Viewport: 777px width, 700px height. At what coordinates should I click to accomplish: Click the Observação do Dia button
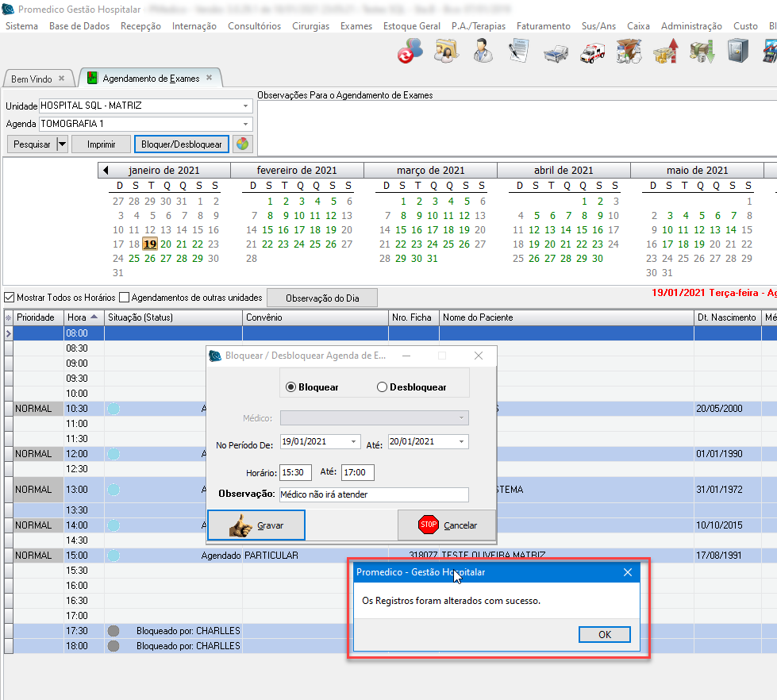tap(322, 298)
